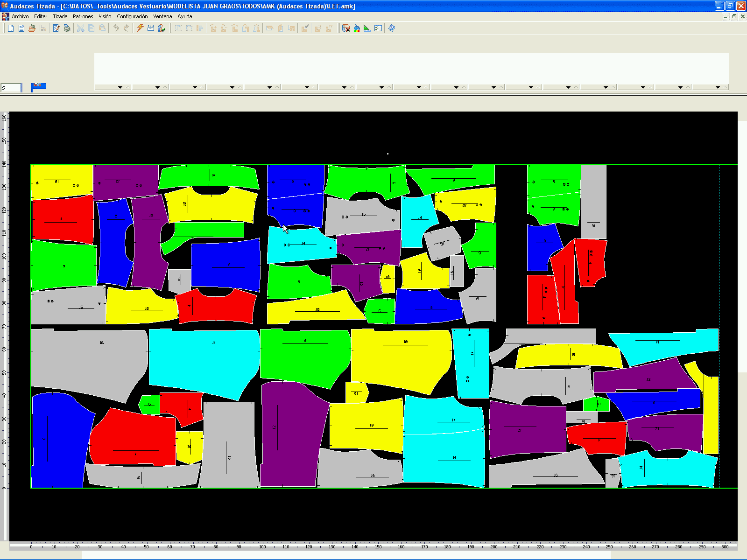
Task: Run automatic marker with the lightning bolt icon
Action: click(140, 28)
